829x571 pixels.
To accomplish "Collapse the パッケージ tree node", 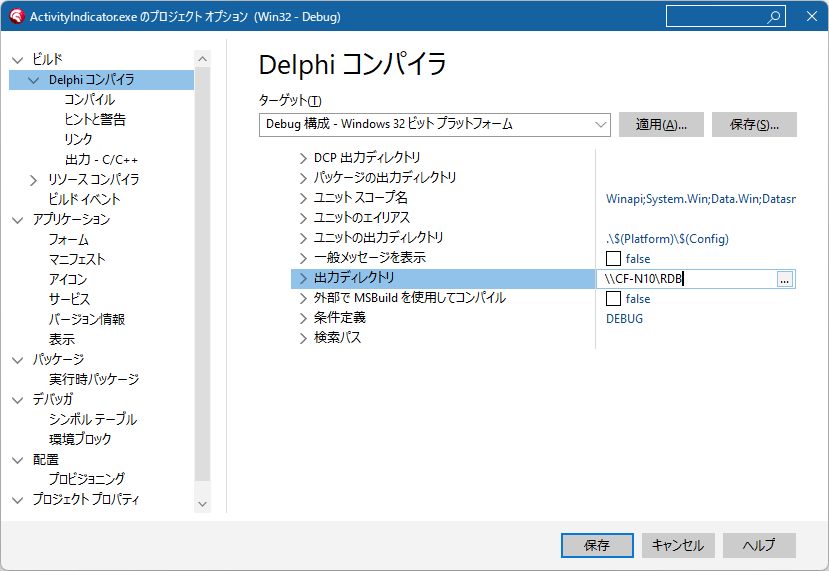I will click(x=17, y=360).
